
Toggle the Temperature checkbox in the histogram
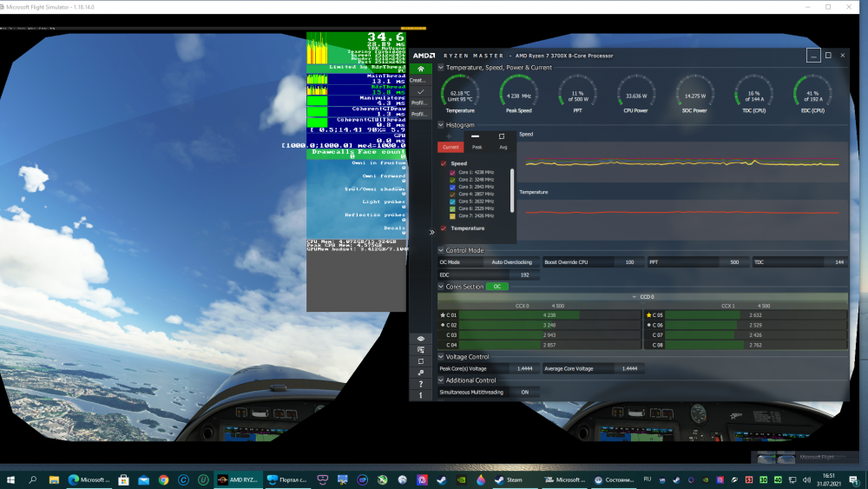(444, 228)
